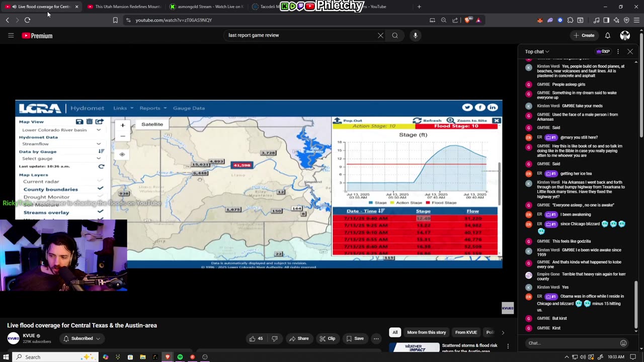
Task: Open the Brave Shields panel
Action: click(x=467, y=20)
